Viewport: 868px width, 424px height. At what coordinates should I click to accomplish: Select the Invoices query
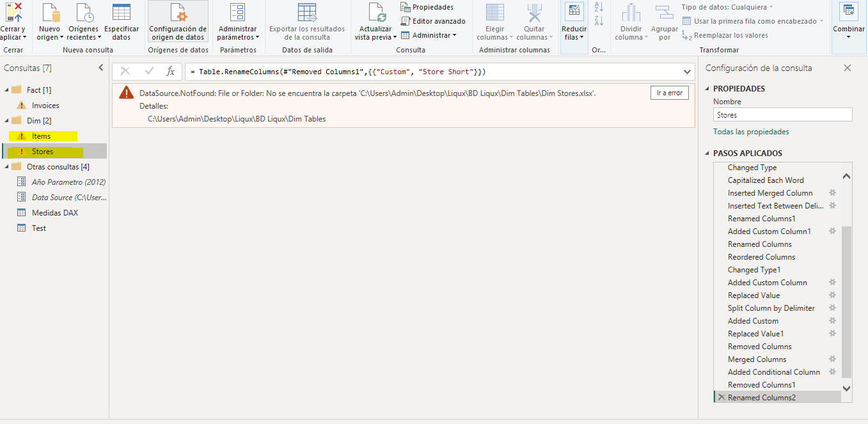tap(45, 106)
